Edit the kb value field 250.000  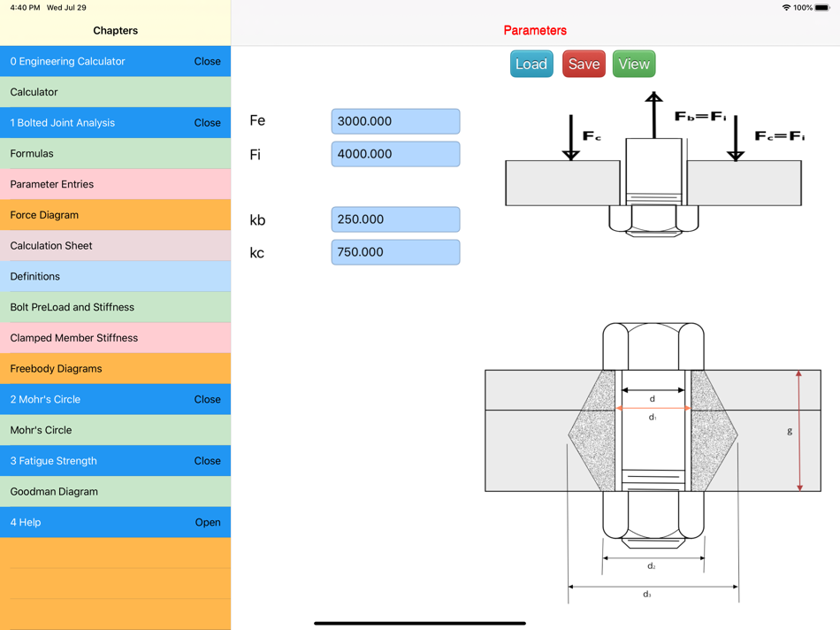point(395,219)
